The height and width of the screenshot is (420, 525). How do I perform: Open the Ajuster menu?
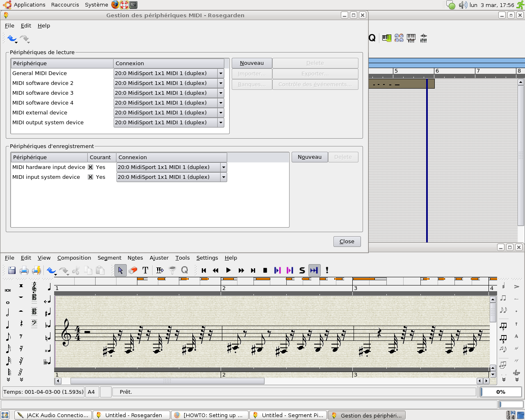tap(159, 258)
